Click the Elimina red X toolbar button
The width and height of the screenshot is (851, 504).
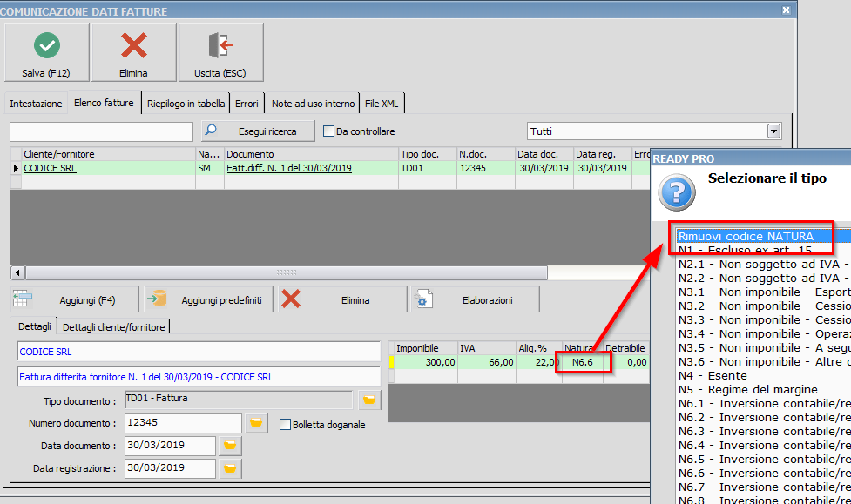(134, 52)
